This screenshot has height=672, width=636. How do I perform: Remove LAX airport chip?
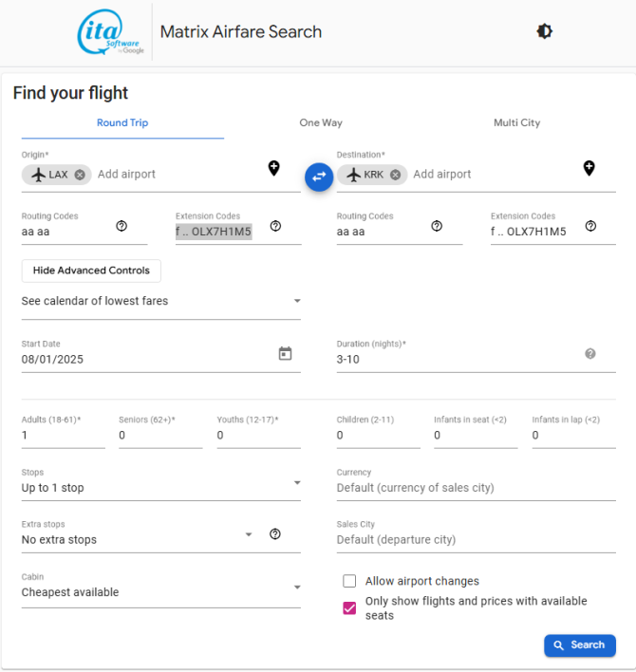tap(80, 175)
